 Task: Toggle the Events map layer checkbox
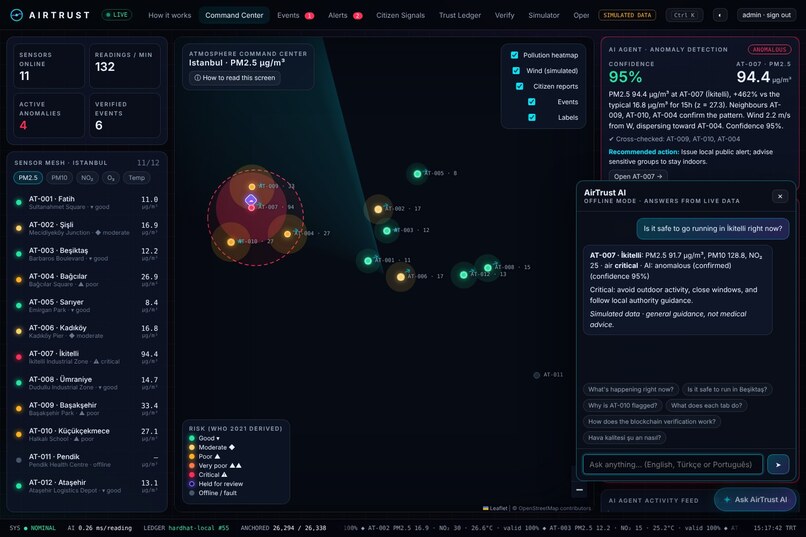tap(532, 102)
